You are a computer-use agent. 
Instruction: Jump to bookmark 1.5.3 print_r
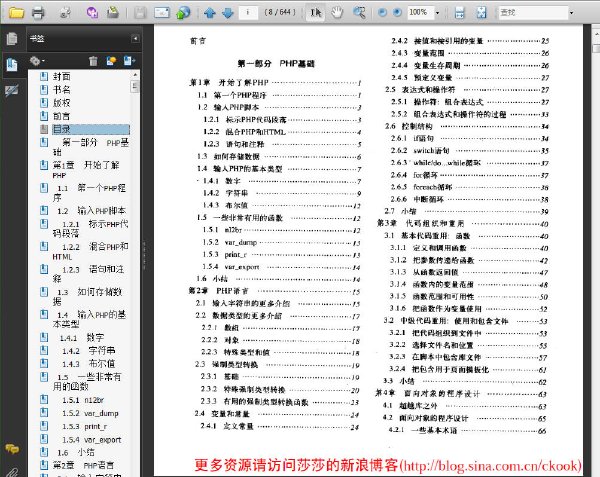pos(85,427)
